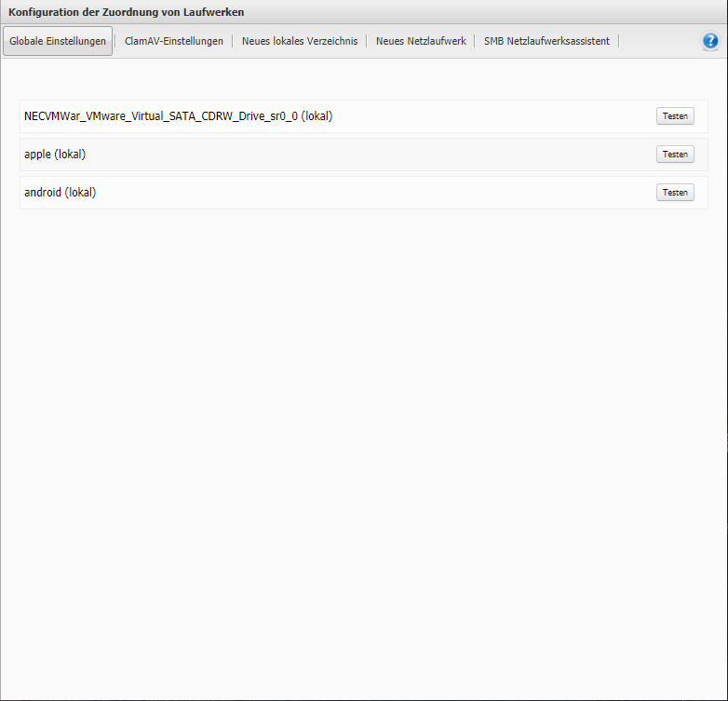This screenshot has height=701, width=728.
Task: Click blank space in the NECVMWar row
Action: (493, 116)
